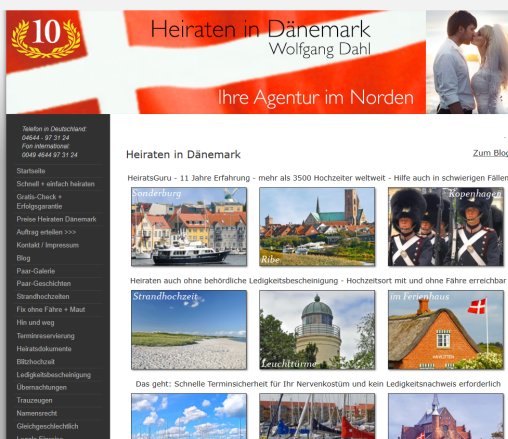Click Namensrecht sidebar link
508x439 pixels.
pyautogui.click(x=37, y=414)
